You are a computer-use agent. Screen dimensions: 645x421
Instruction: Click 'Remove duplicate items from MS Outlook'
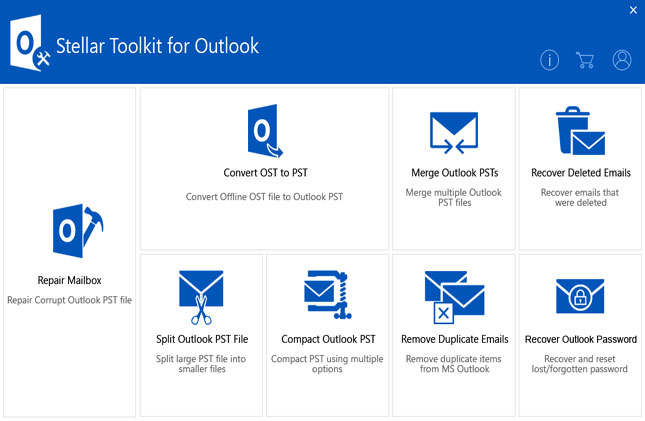[454, 364]
